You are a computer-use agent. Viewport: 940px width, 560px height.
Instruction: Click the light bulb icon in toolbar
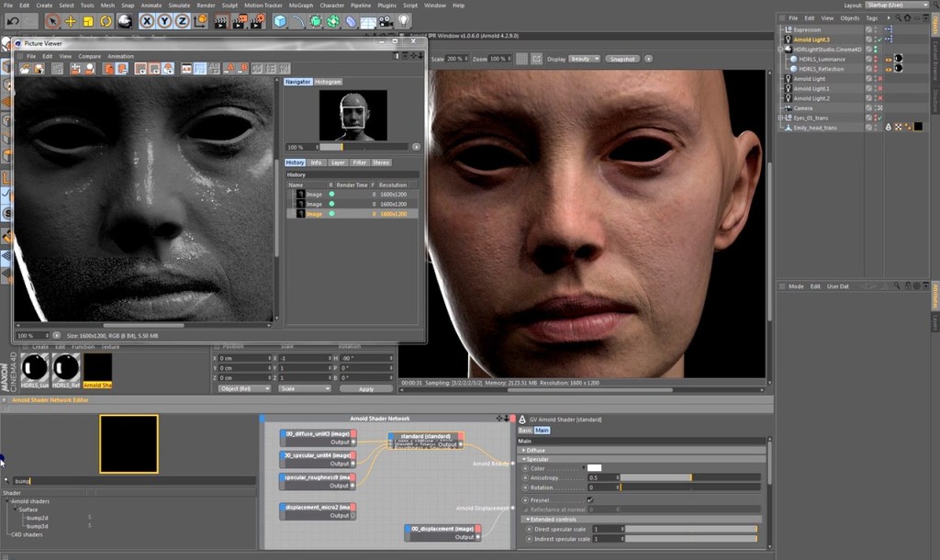point(404,22)
